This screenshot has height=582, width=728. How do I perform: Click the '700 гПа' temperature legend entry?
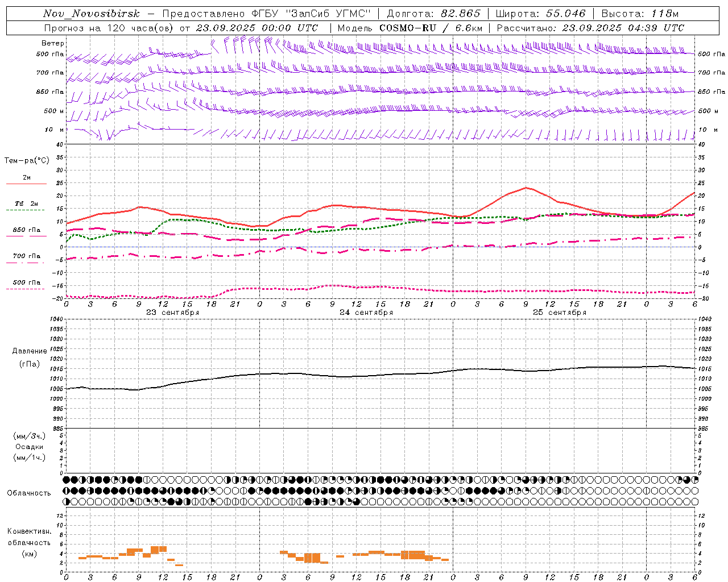[27, 256]
